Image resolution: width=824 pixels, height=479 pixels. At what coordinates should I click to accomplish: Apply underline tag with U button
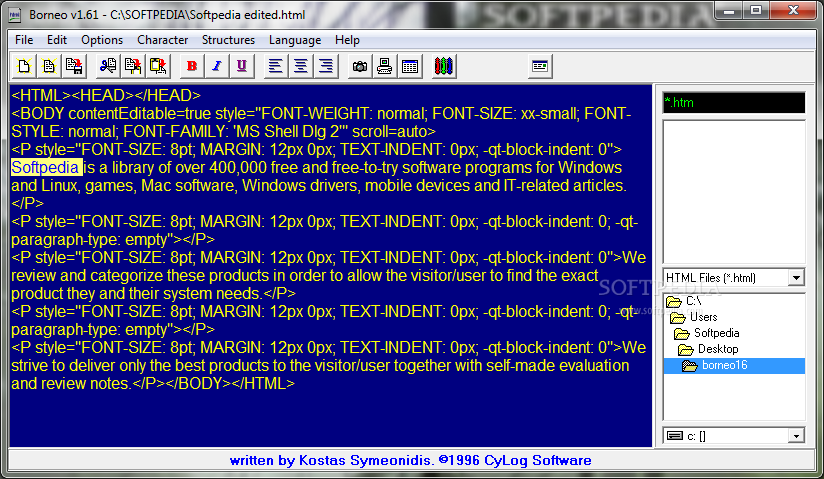pyautogui.click(x=242, y=66)
